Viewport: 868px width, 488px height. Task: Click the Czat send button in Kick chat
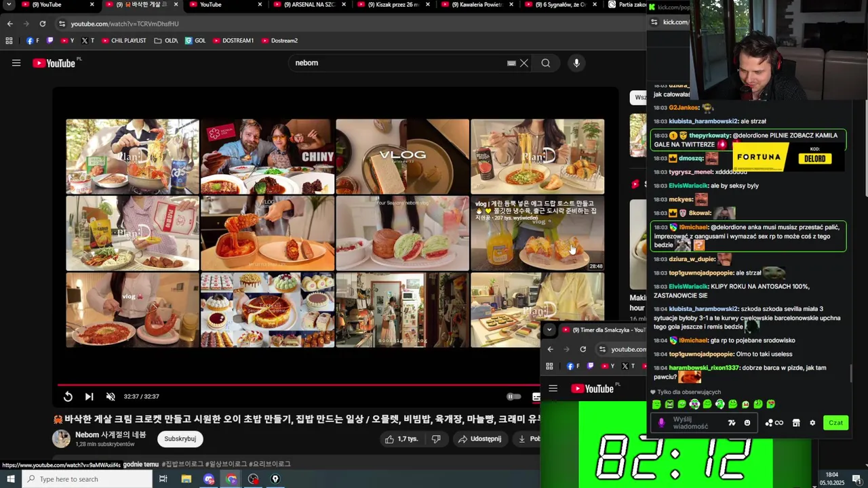coord(835,422)
